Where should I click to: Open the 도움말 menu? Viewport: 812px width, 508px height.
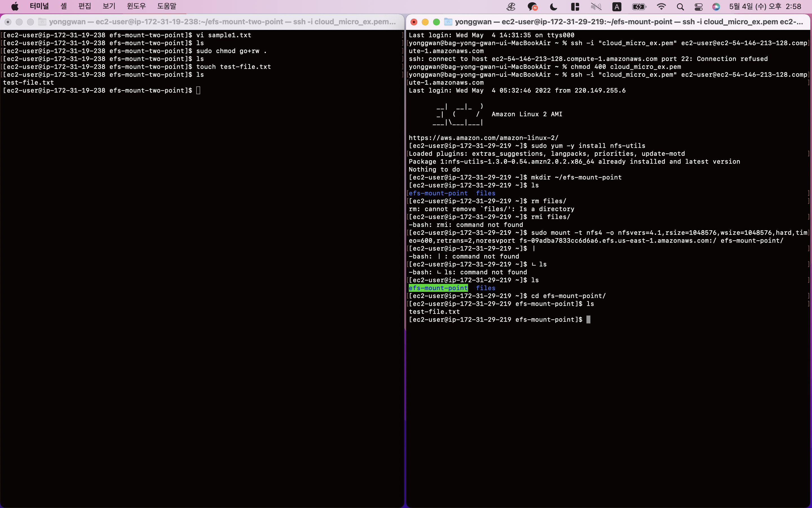pyautogui.click(x=167, y=6)
